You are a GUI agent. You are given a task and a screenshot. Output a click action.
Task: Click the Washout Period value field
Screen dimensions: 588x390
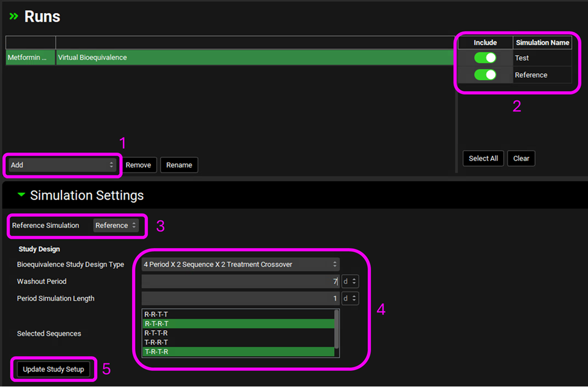point(240,281)
